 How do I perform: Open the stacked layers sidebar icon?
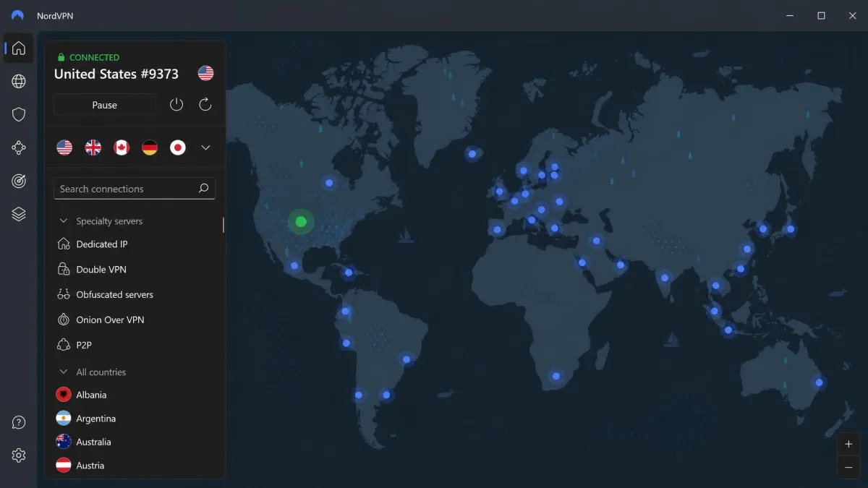click(19, 214)
